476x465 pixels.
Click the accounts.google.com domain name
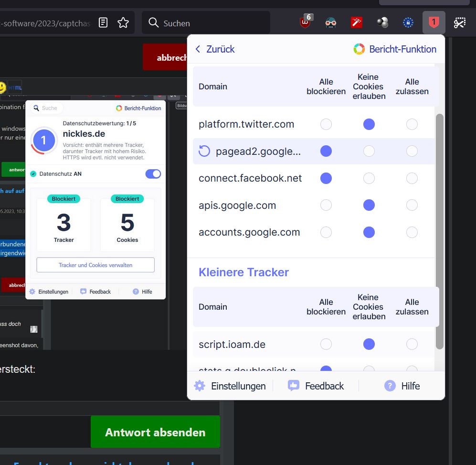click(249, 232)
